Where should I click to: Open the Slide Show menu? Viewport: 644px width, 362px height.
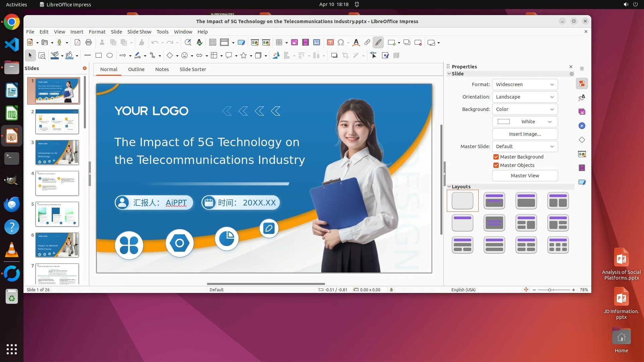(139, 32)
